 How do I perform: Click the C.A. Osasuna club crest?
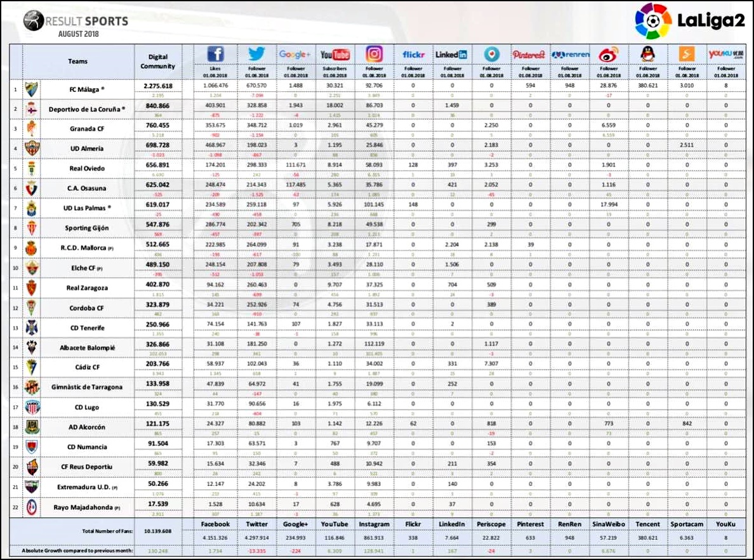[x=32, y=188]
